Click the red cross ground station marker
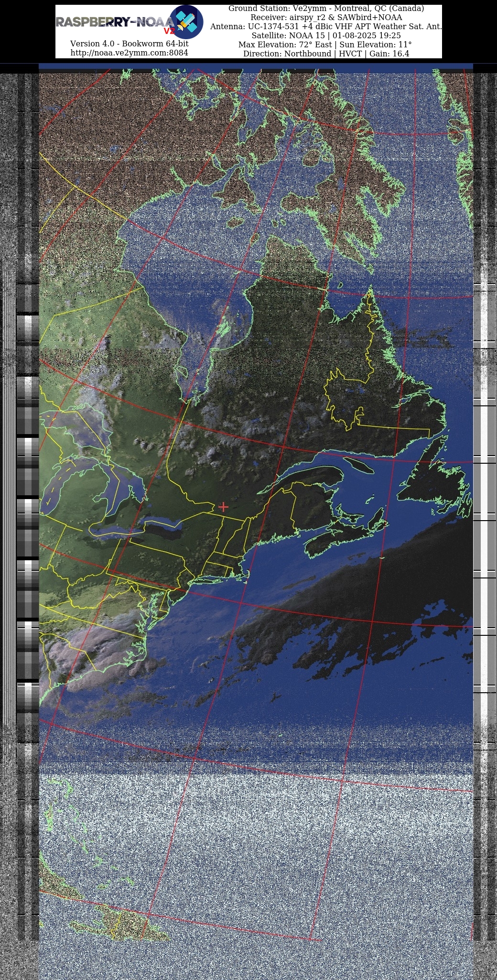Image resolution: width=497 pixels, height=980 pixels. point(223,507)
